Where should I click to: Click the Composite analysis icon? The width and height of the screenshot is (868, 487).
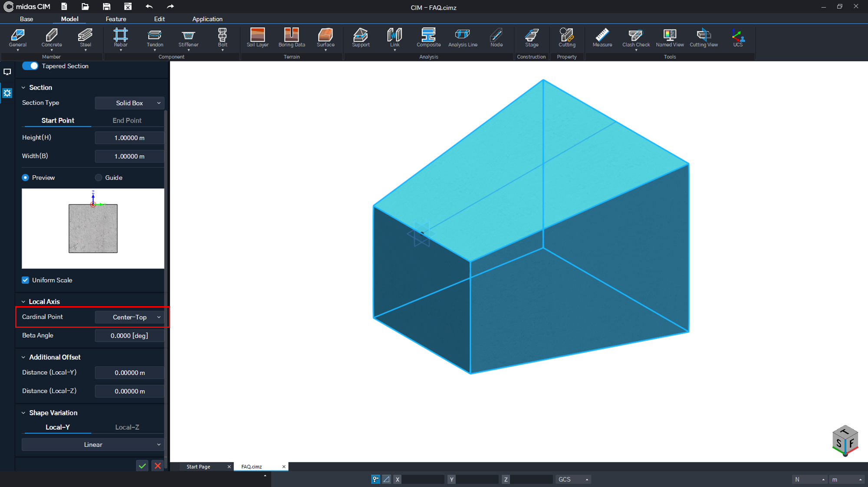tap(428, 38)
